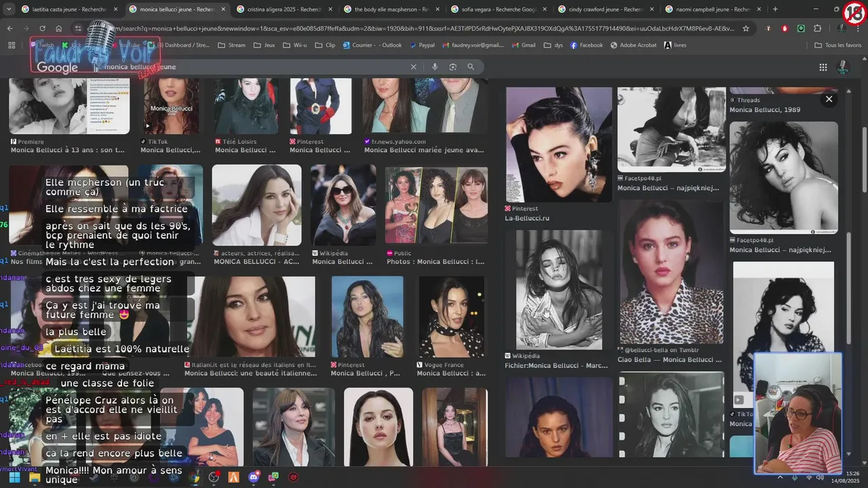Open the Stream bookmarks folder
The height and width of the screenshot is (488, 868).
(231, 45)
